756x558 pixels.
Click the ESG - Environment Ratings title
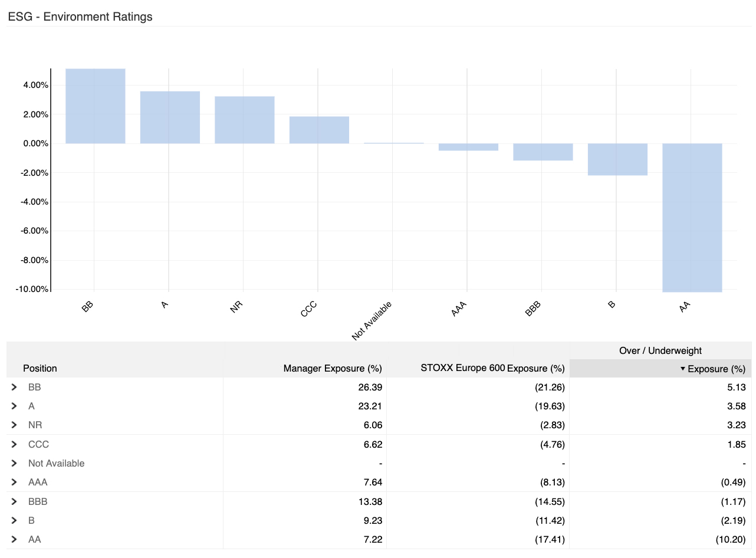[80, 17]
